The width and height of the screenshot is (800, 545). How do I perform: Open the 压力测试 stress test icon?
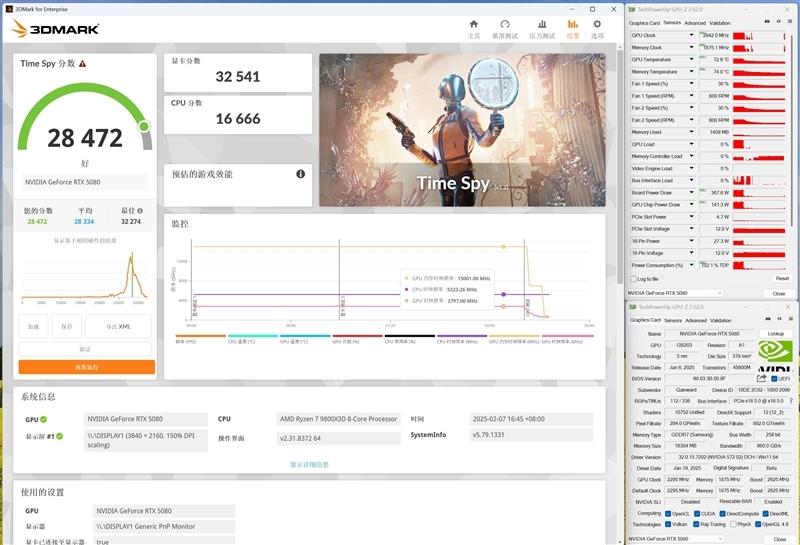click(x=542, y=24)
